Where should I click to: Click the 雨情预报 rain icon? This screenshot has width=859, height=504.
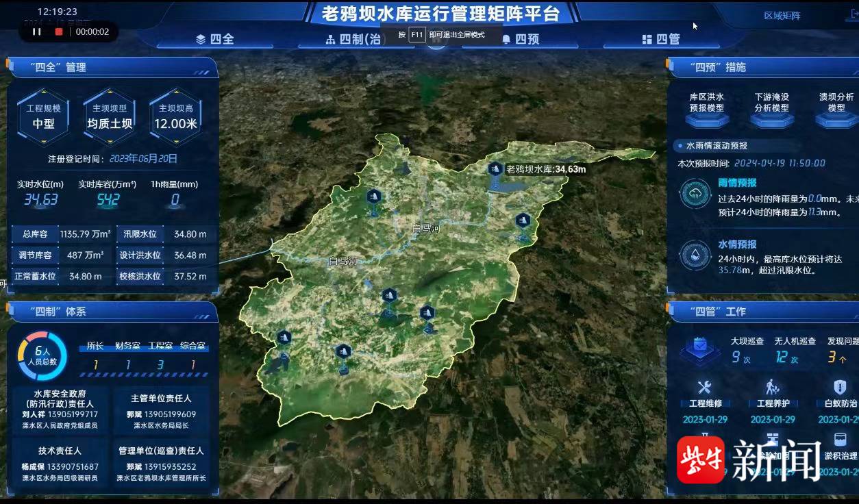point(695,194)
